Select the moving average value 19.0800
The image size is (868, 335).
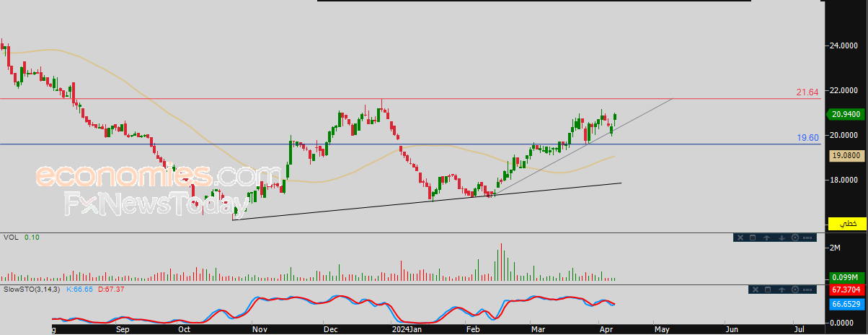point(847,155)
